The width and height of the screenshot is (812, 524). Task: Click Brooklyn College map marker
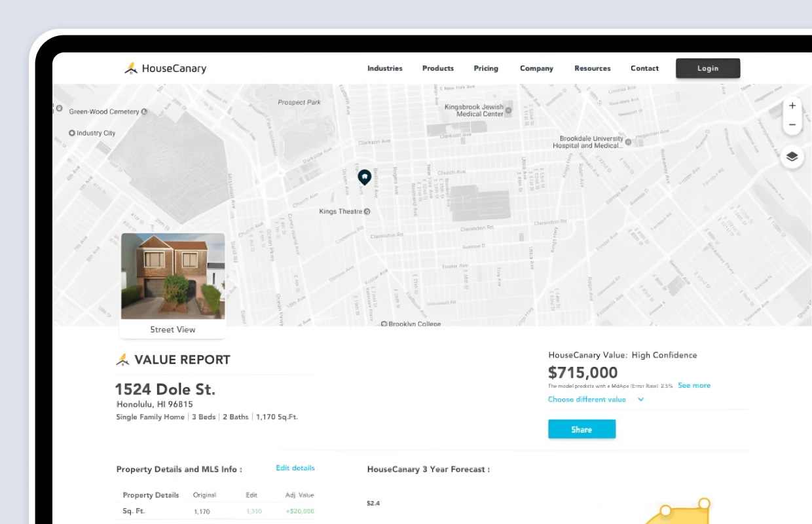(x=385, y=324)
